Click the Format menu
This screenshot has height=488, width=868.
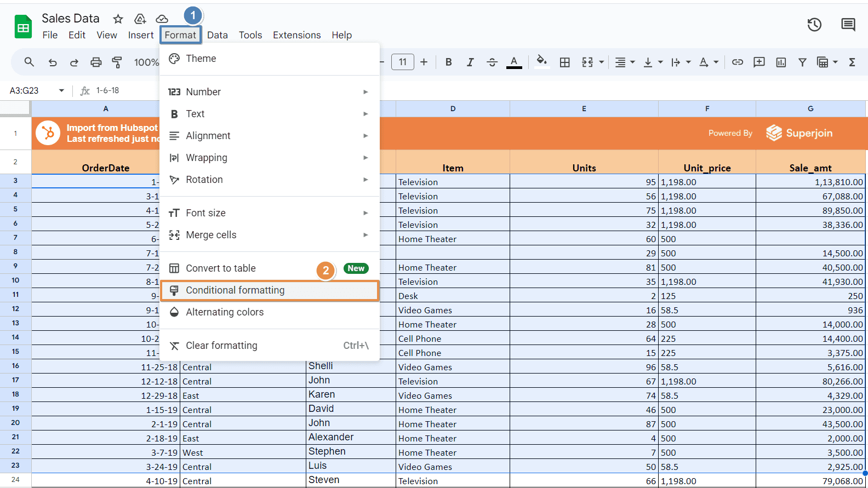(180, 35)
